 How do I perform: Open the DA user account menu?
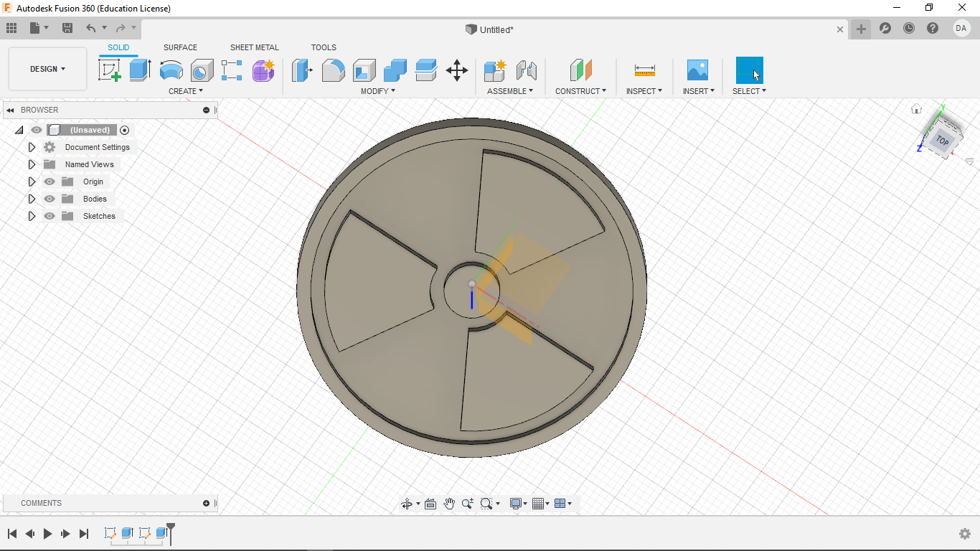pos(961,28)
